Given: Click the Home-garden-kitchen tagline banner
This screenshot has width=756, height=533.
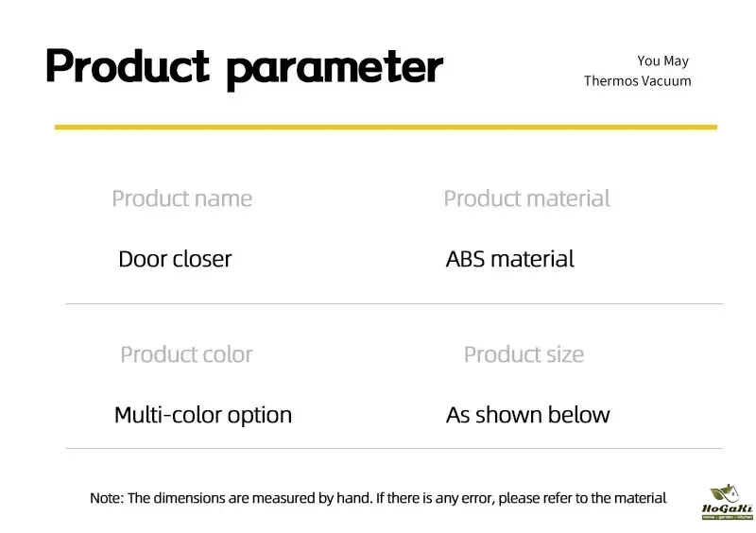Looking at the screenshot, I should 726,518.
